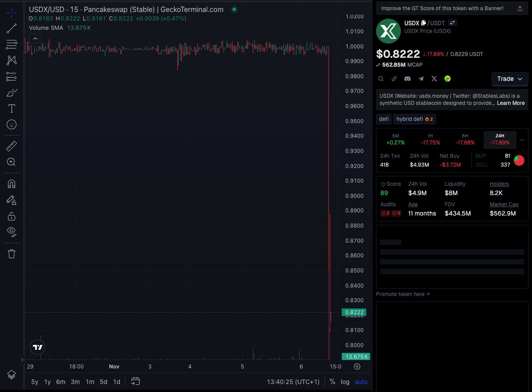Select the 5d time range
This screenshot has height=392, width=532.
104,382
